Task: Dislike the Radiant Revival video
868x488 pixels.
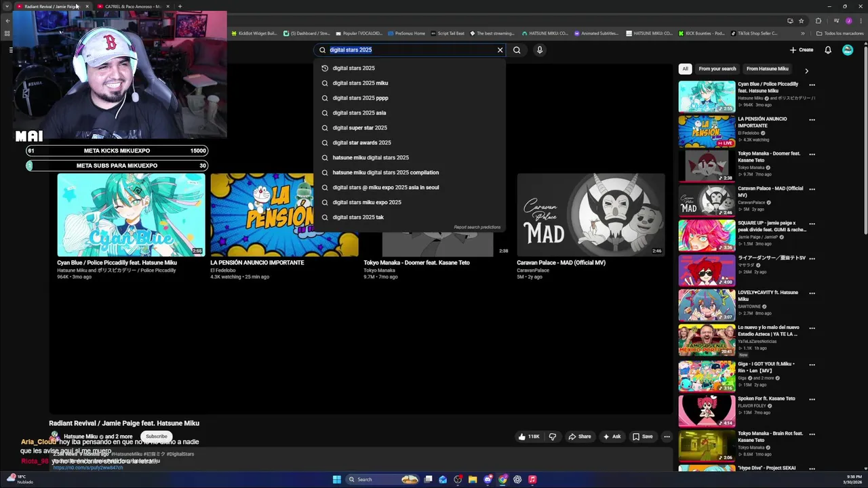Action: [552, 436]
